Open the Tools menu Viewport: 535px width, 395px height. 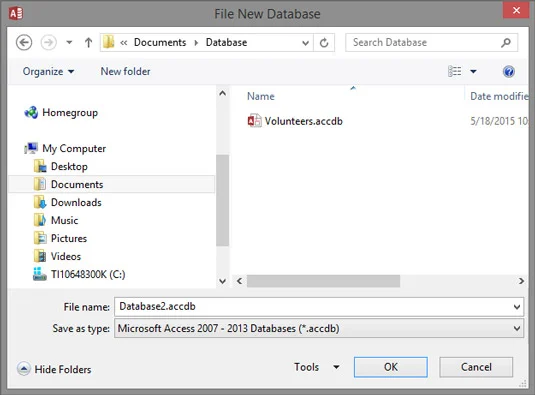pyautogui.click(x=306, y=367)
